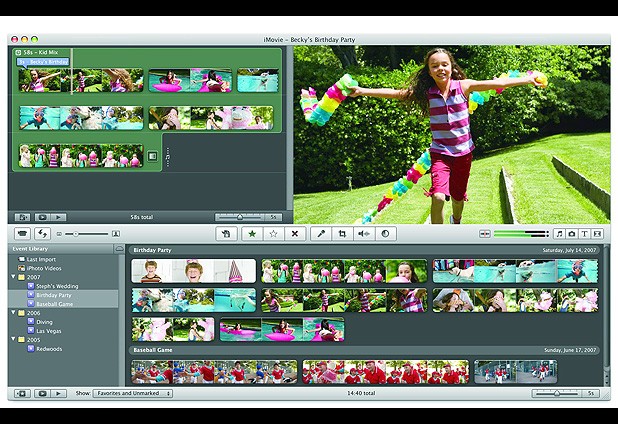Image resolution: width=618 pixels, height=424 pixels.
Task: Toggle grouping events by hard disk
Action: click(119, 249)
